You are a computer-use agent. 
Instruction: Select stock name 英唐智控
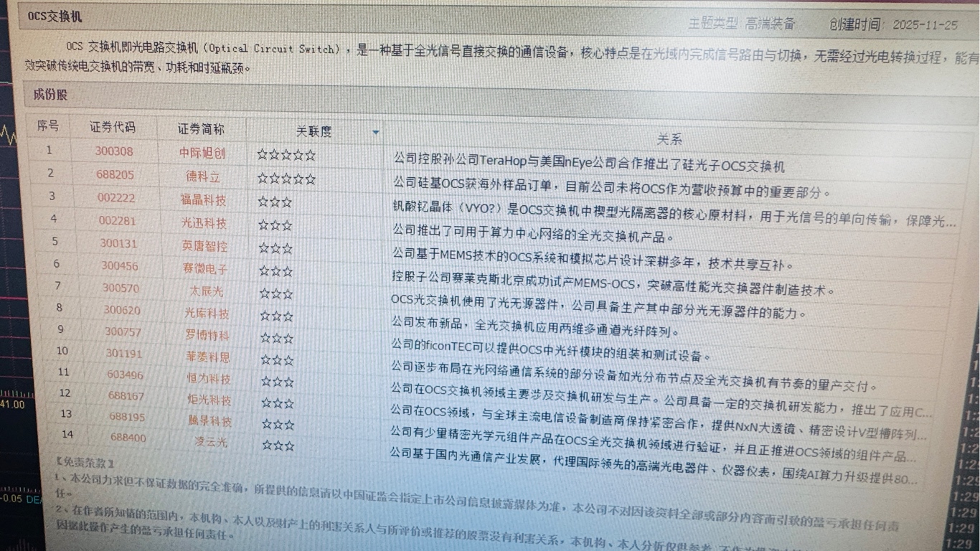coord(204,246)
